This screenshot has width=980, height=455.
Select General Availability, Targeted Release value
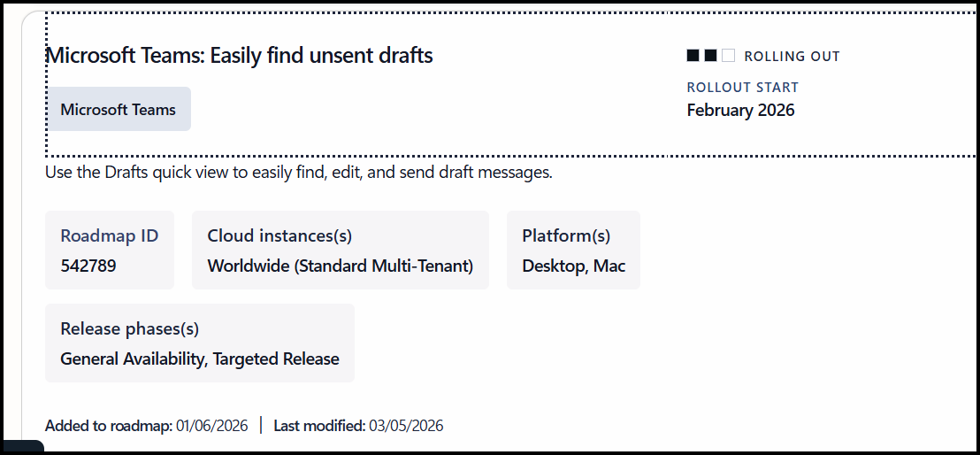point(200,359)
